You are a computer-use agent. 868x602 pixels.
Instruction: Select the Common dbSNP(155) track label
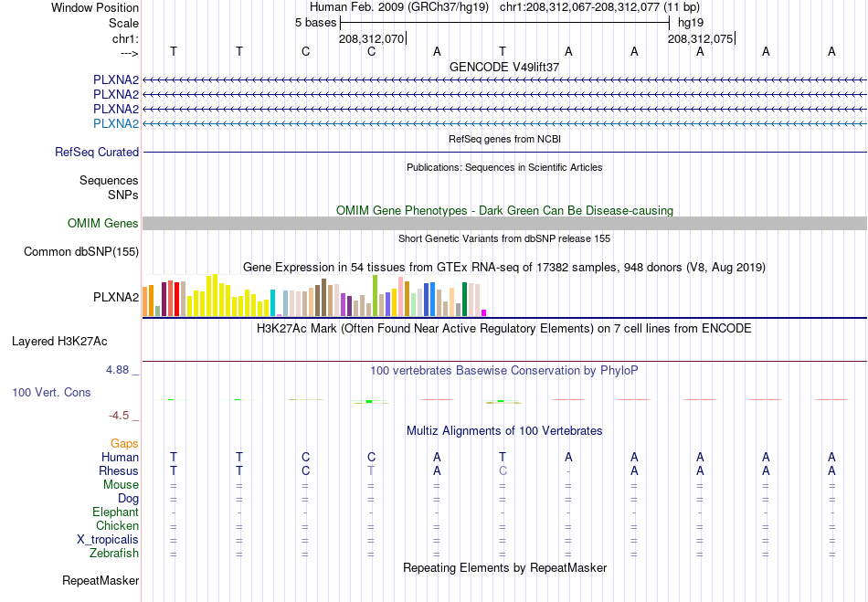click(x=81, y=252)
